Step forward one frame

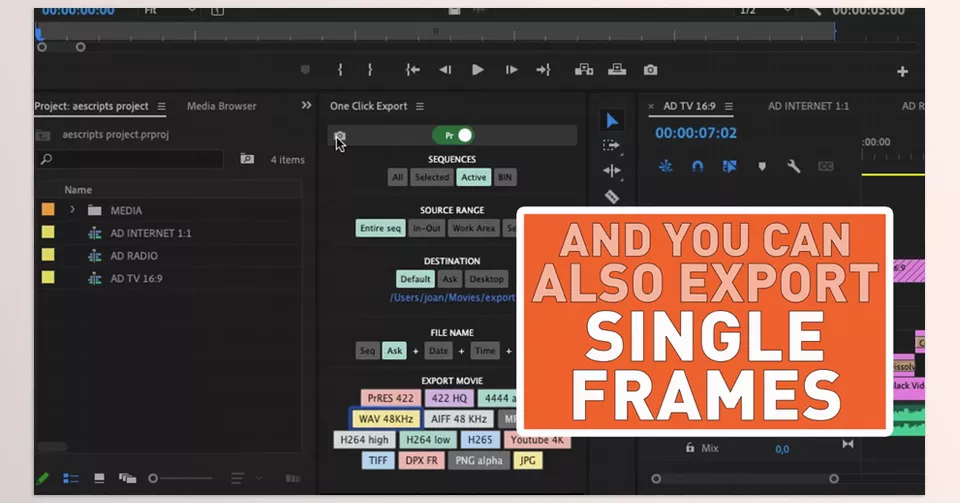tap(511, 70)
